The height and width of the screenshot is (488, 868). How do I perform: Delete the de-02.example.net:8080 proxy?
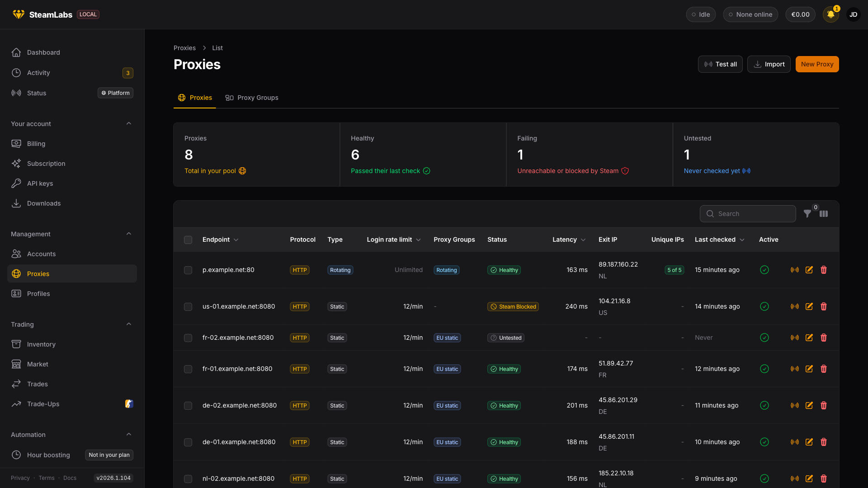(x=824, y=405)
